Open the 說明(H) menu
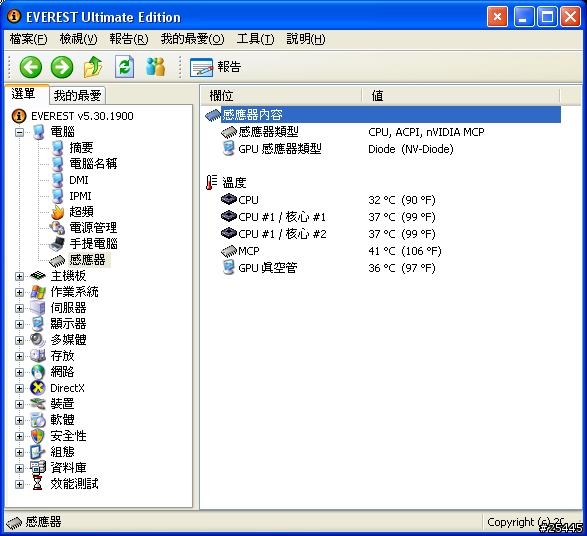Viewport: 587px width, 536px height. 305,39
